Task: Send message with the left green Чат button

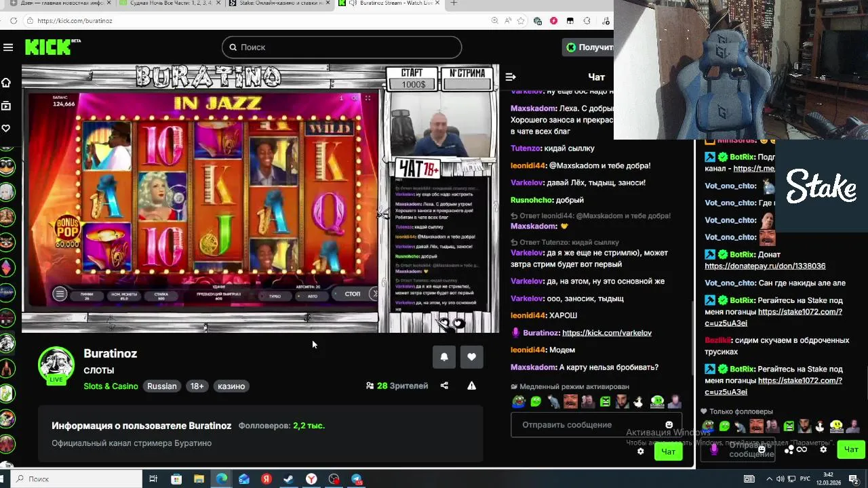Action: [x=668, y=452]
